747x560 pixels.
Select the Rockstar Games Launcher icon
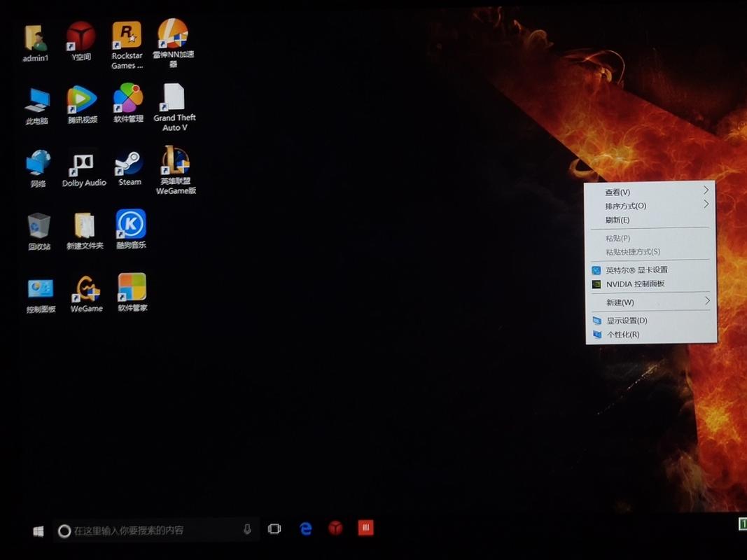pyautogui.click(x=127, y=36)
